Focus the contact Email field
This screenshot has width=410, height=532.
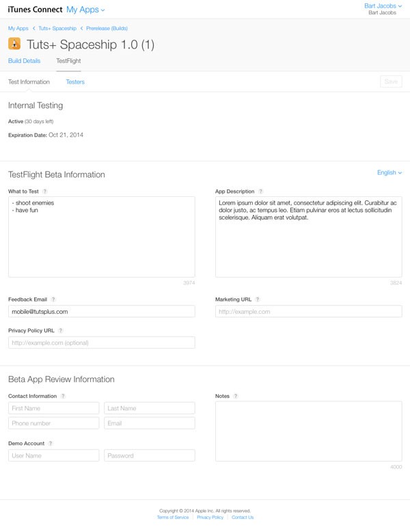tap(150, 423)
